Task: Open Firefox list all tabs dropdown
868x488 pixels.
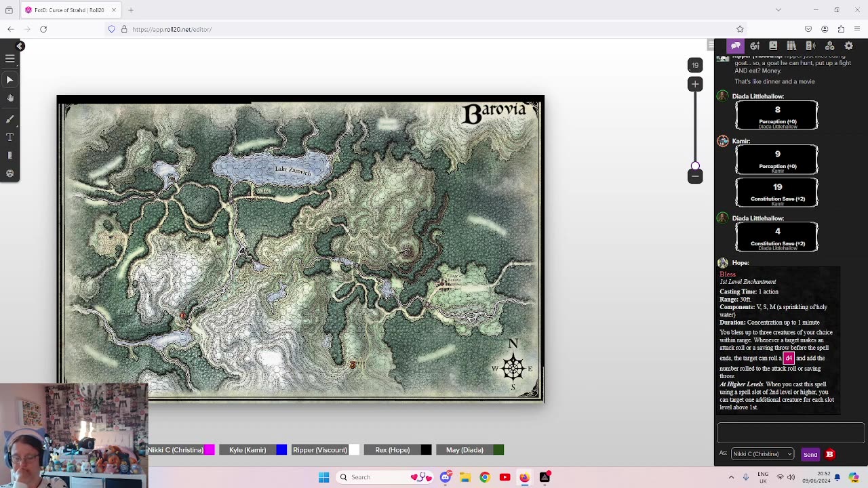Action: [x=778, y=10]
